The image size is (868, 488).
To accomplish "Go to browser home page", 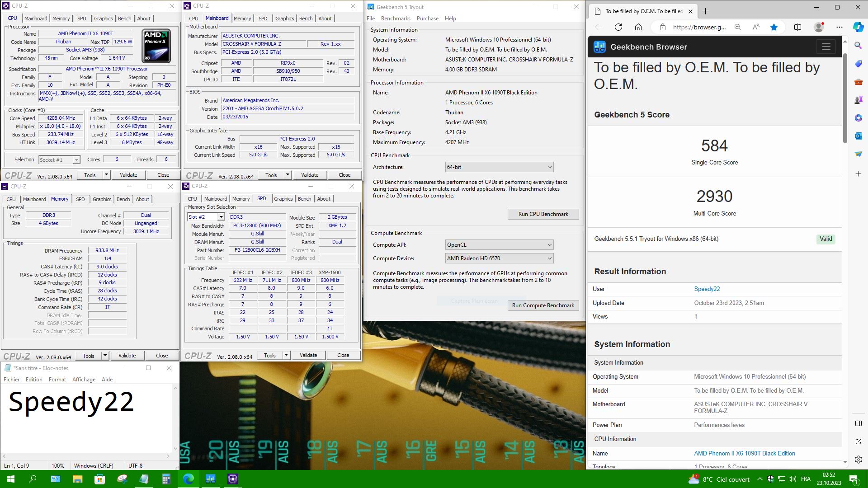I will point(638,27).
